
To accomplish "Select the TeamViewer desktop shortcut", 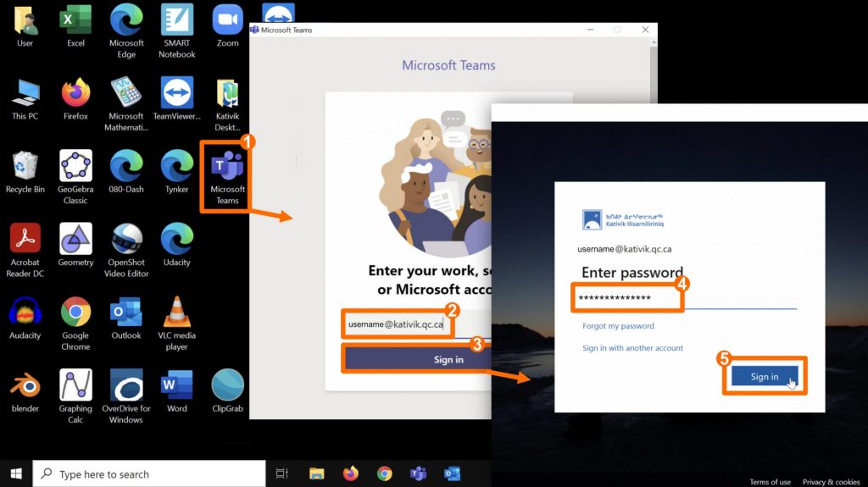I will click(177, 99).
